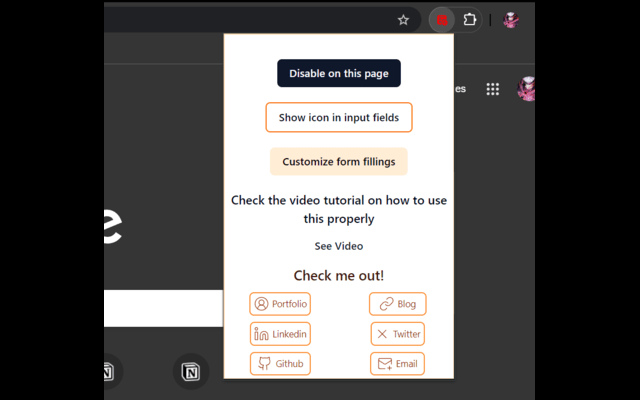
Task: Visit the Linkedin profile link
Action: 280,334
